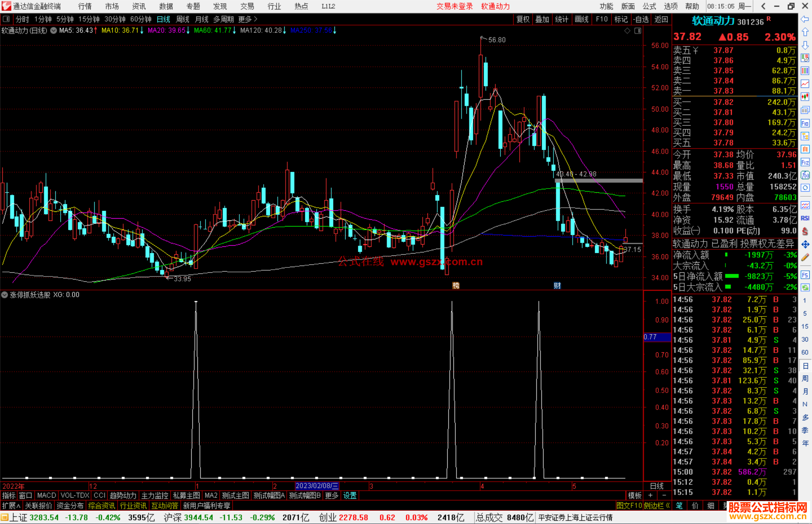812x524 pixels.
Task: Switch to the 周线 weekly period tab
Action: coord(183,19)
